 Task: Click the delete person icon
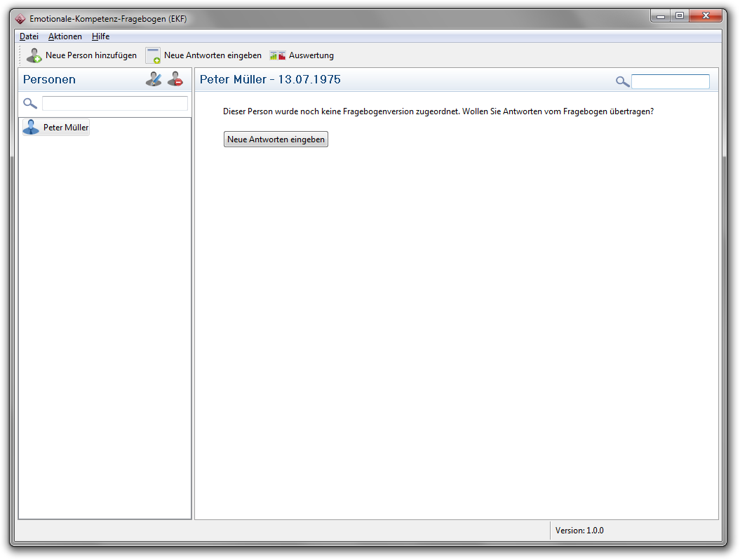coord(175,79)
